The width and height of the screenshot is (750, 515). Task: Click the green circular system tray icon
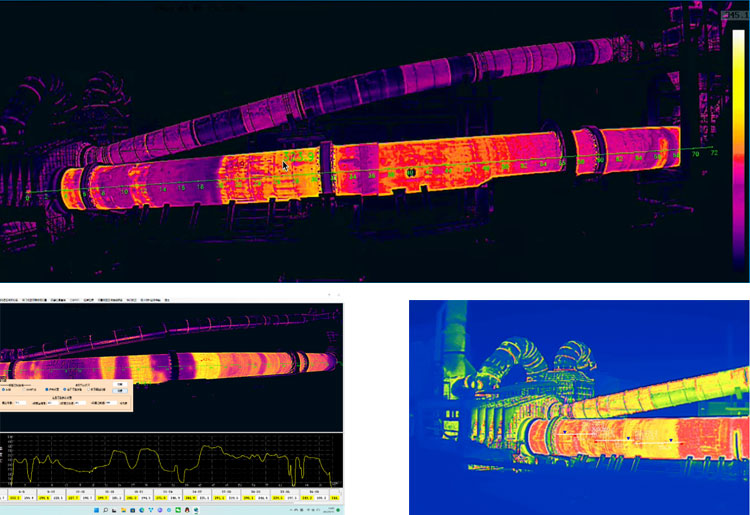[338, 510]
